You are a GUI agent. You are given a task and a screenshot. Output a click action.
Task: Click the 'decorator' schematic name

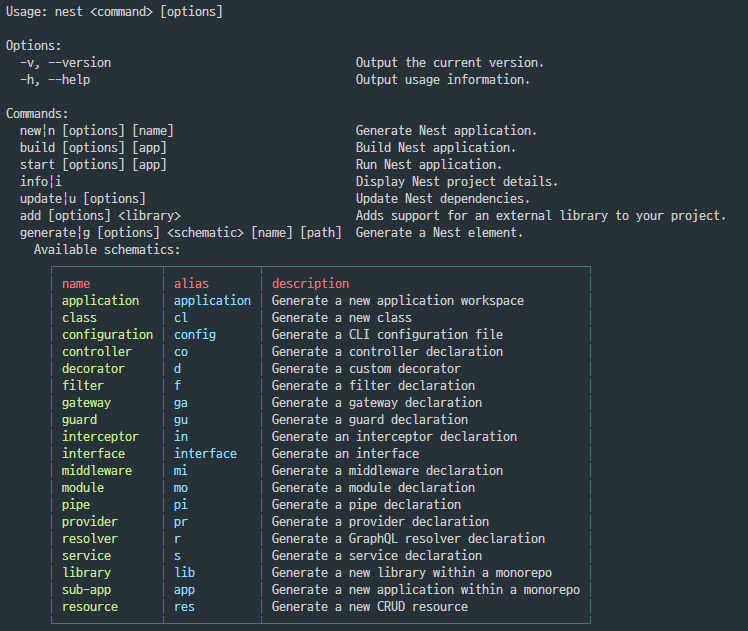tap(93, 369)
